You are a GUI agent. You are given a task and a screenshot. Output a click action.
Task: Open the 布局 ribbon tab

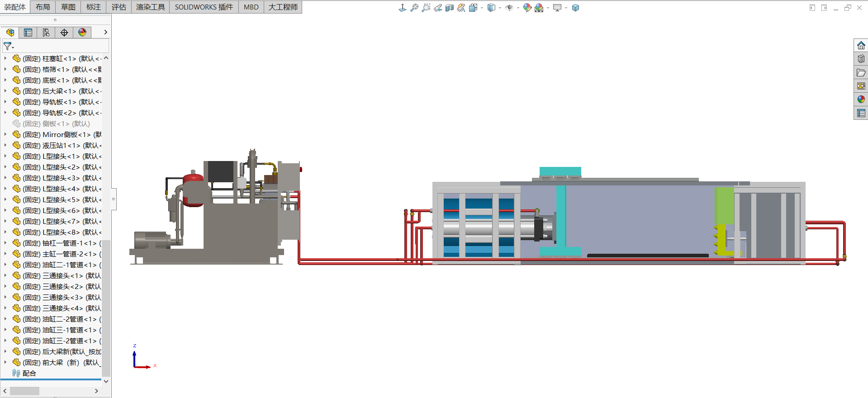coord(43,7)
